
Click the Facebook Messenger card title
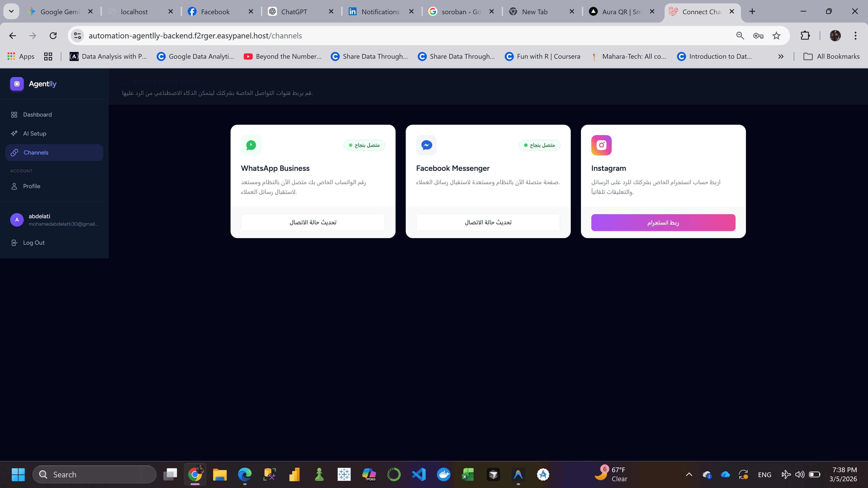pos(453,168)
